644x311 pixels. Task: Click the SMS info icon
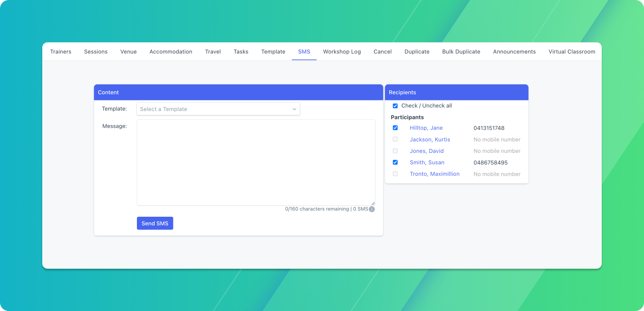[x=372, y=209]
